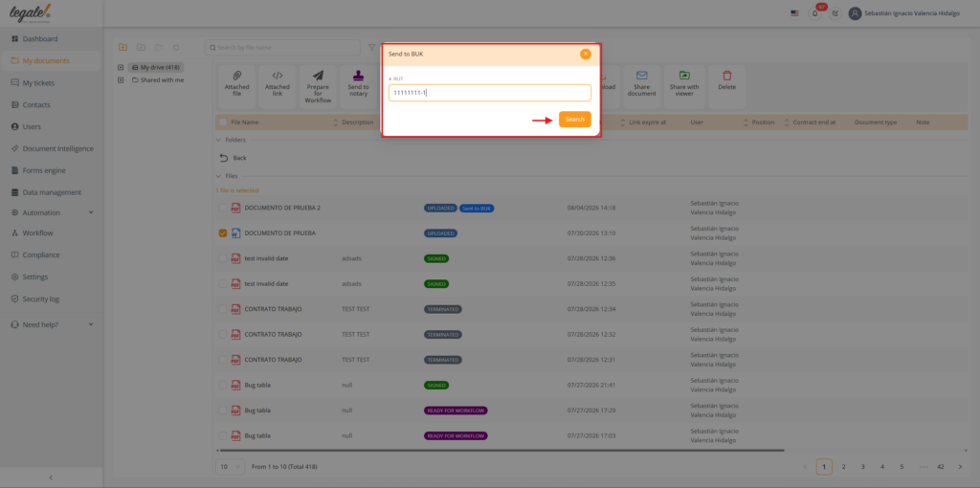
Task: Check Bug tabla 17:03 row checkbox
Action: [x=223, y=435]
